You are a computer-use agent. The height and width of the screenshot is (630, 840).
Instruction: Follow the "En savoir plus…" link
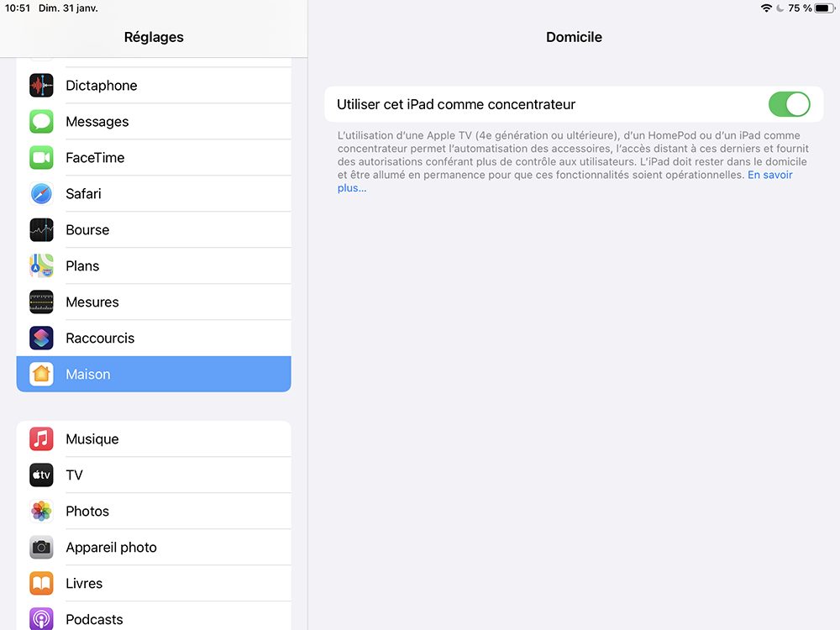[769, 176]
